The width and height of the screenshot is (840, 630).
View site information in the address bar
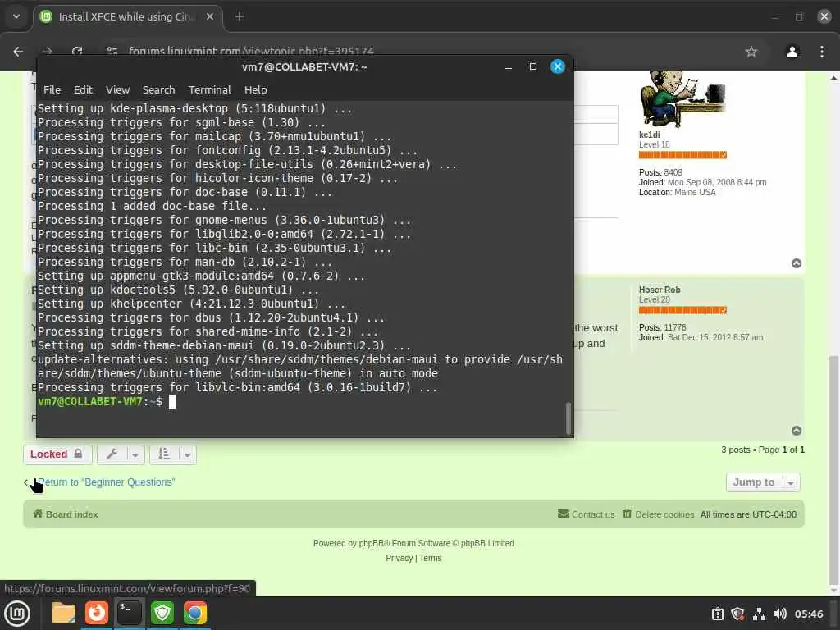pyautogui.click(x=112, y=52)
